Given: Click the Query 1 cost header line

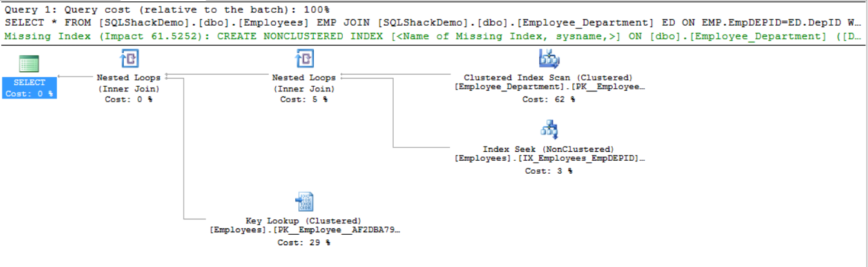Looking at the screenshot, I should click(167, 9).
